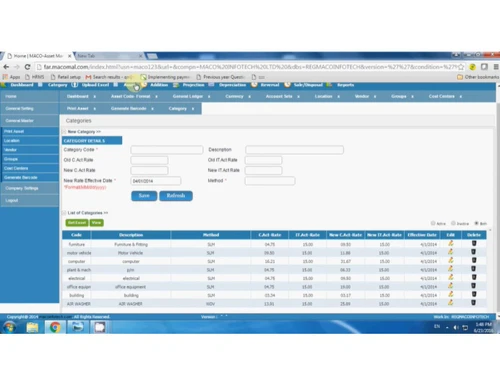
Task: Edit the AIR WASHER category row
Action: click(x=450, y=303)
